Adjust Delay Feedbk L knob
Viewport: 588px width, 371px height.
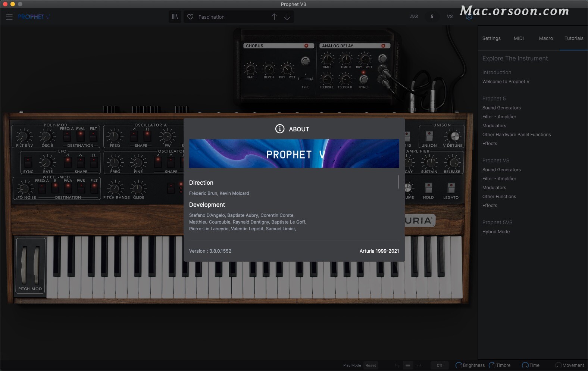[326, 79]
